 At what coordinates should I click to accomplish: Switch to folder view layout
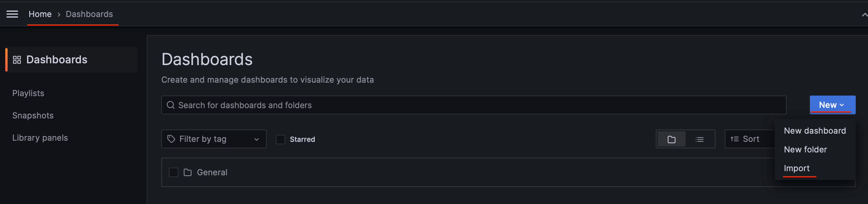tap(671, 139)
